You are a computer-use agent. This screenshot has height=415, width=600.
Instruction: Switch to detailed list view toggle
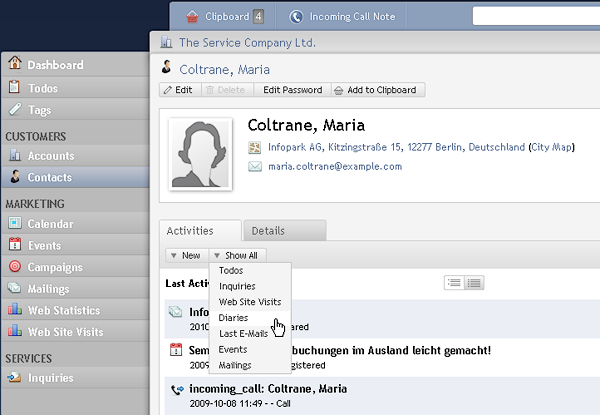tap(474, 283)
